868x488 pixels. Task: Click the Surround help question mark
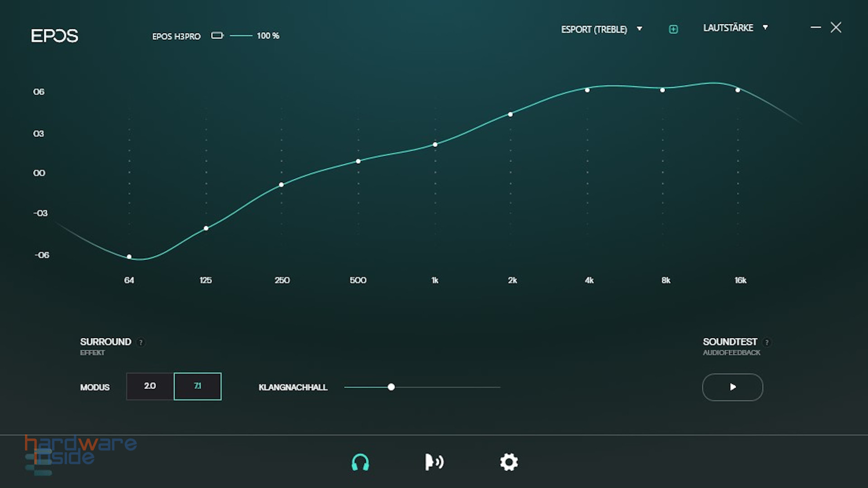[141, 343]
